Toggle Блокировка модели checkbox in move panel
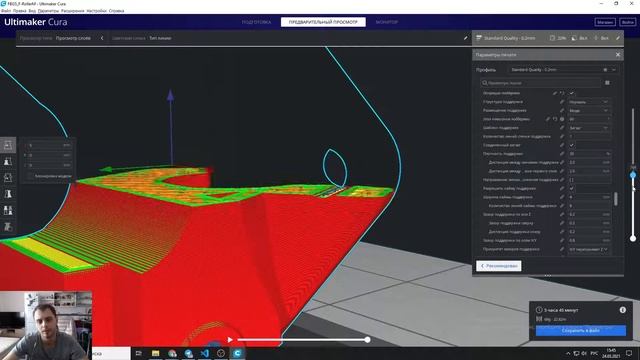 (x=30, y=176)
